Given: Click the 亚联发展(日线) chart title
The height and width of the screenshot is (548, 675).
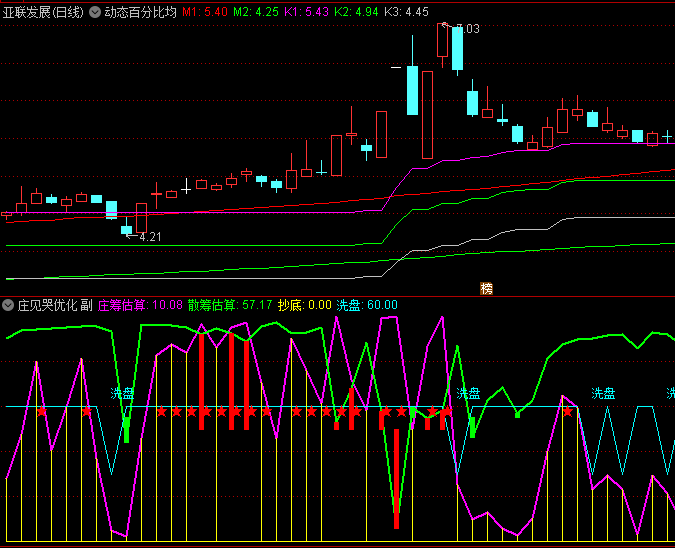Looking at the screenshot, I should coord(43,13).
